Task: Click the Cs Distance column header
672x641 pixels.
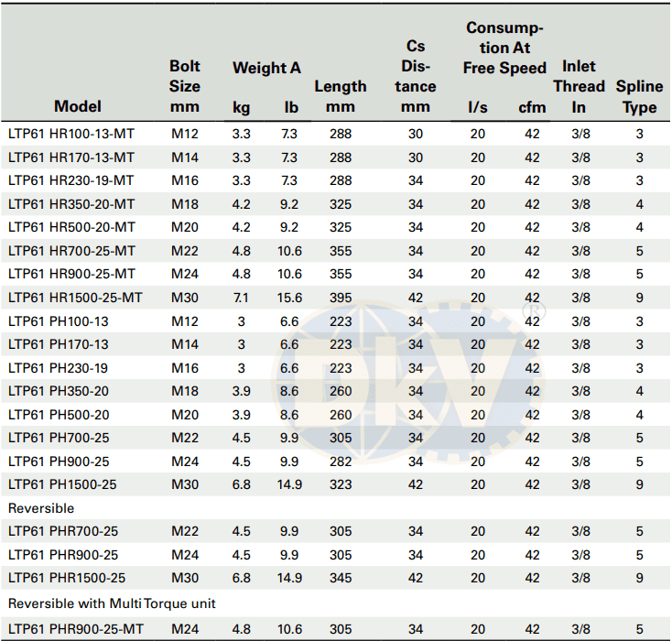Action: pos(416,76)
